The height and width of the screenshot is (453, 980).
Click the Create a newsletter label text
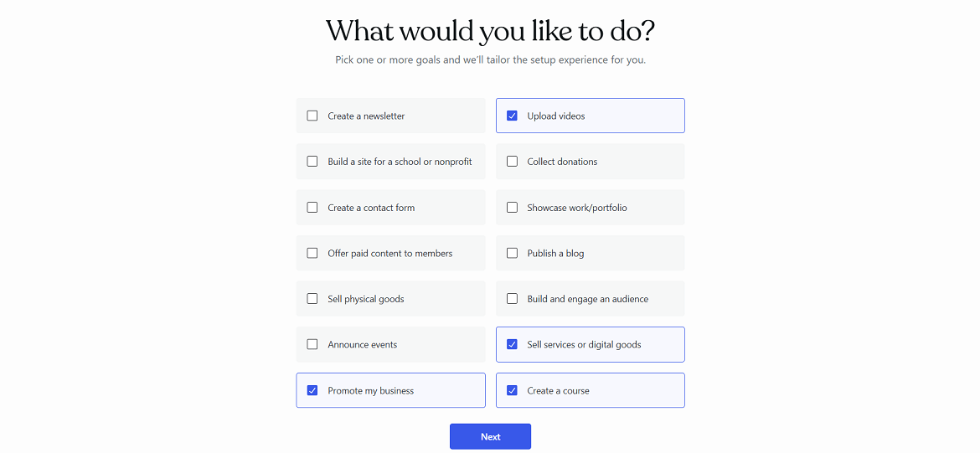click(x=366, y=116)
